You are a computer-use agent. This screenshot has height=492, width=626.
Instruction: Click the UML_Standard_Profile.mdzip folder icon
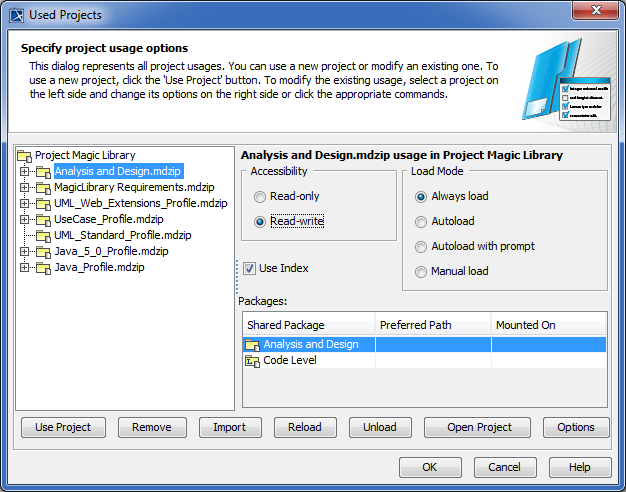coord(43,236)
